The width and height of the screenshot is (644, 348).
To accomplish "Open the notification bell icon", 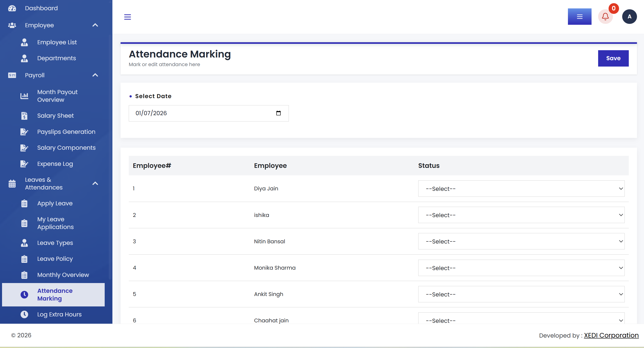I will 605,17.
